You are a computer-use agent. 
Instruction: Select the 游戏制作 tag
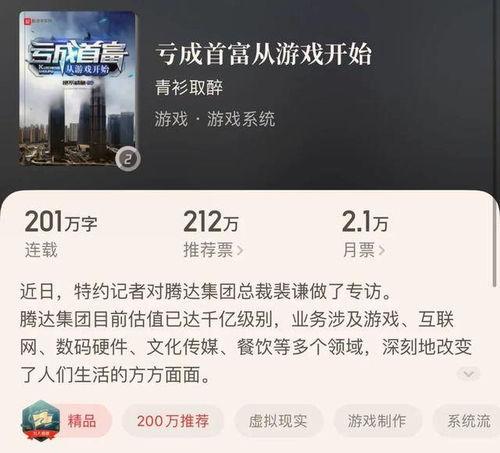[377, 421]
